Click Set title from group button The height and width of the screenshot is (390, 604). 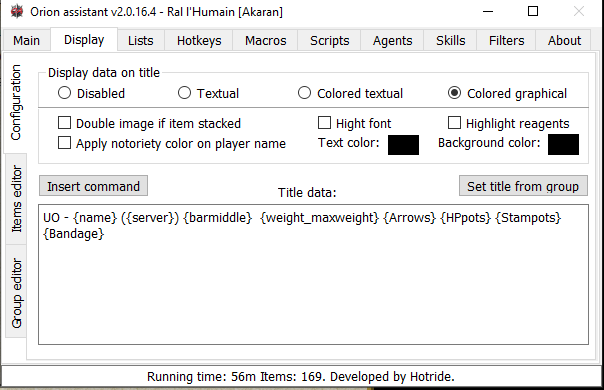point(523,186)
